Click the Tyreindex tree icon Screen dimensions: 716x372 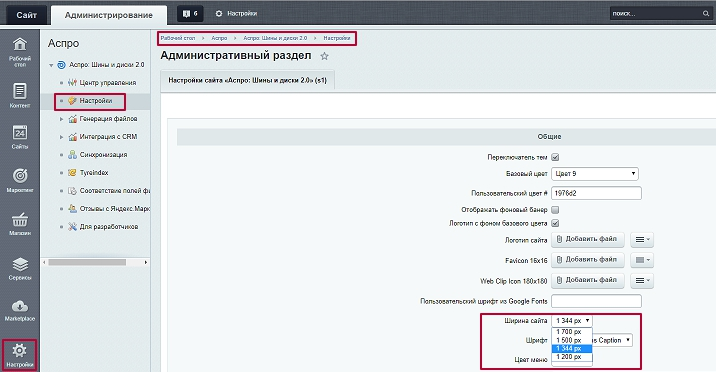pos(72,173)
